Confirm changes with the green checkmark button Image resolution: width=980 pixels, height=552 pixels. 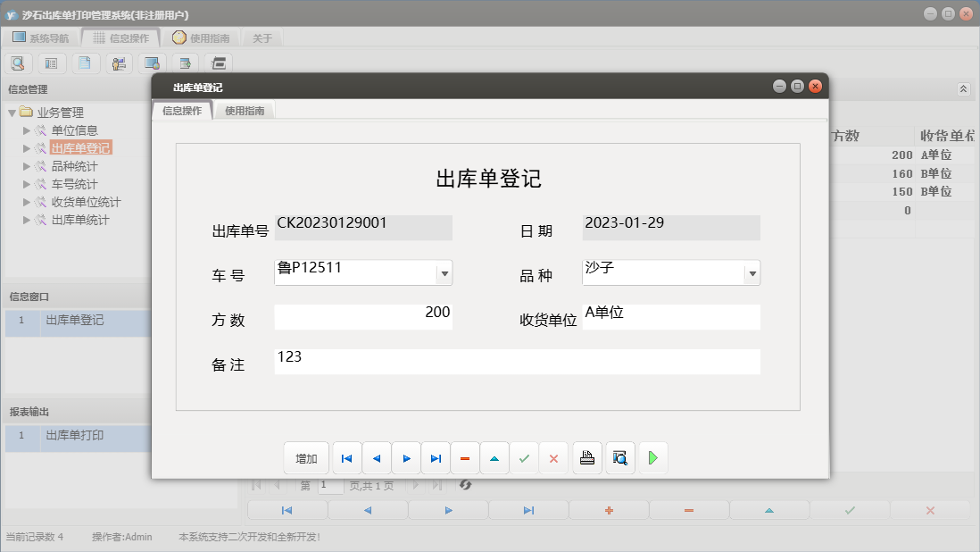(x=524, y=457)
